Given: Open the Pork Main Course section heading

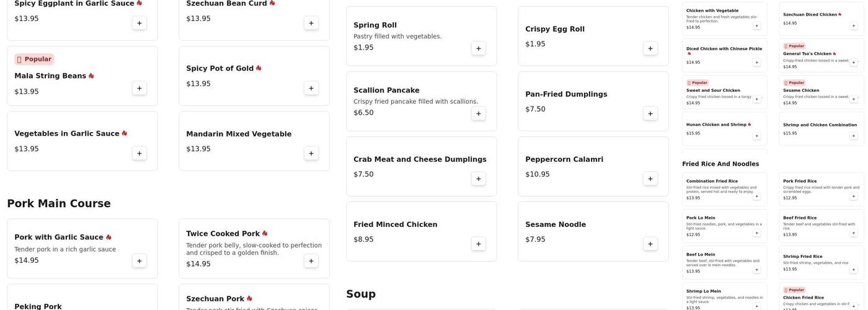Looking at the screenshot, I should (x=59, y=204).
